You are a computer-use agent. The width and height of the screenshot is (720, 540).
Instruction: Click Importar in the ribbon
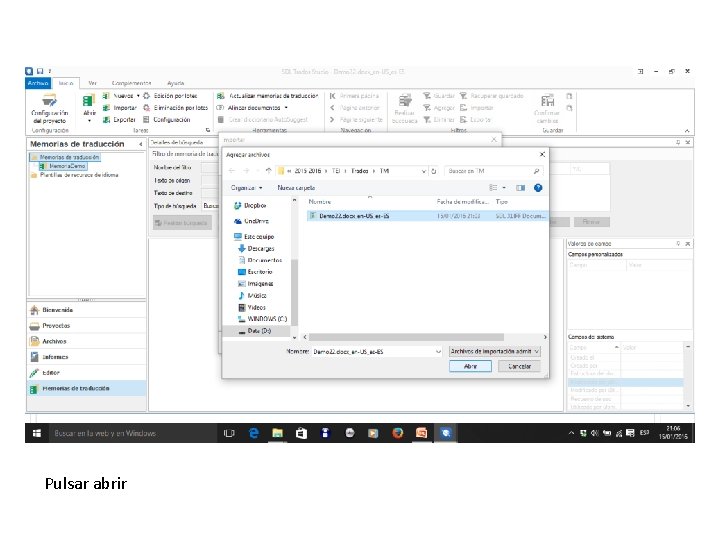120,107
